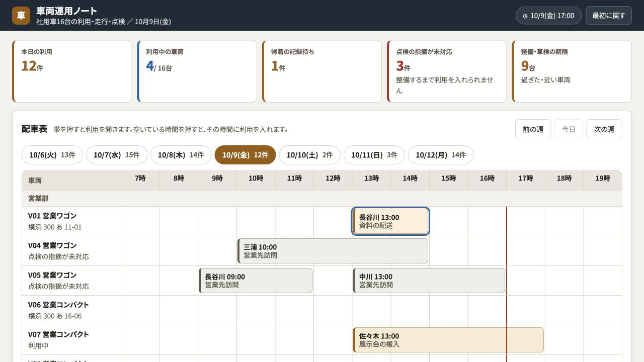Open 佐々木 13:00 展示会の搬入 booking
This screenshot has width=644, height=362.
[448, 340]
